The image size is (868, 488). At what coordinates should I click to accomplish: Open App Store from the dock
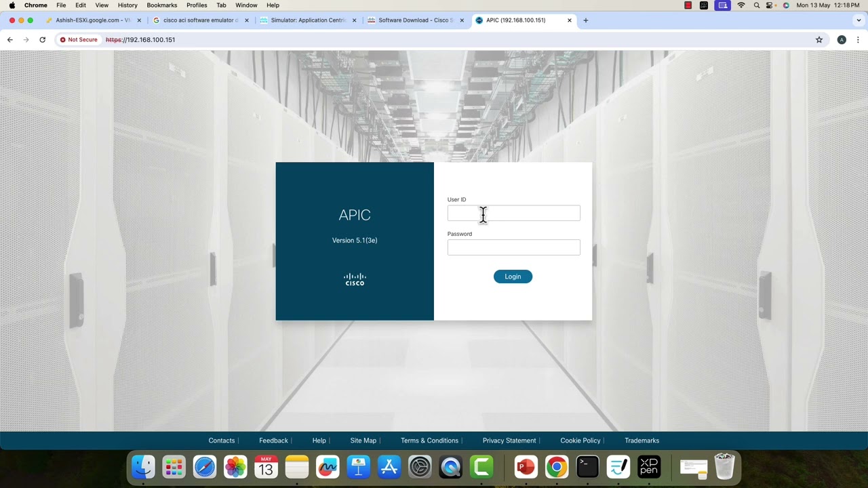tap(389, 467)
